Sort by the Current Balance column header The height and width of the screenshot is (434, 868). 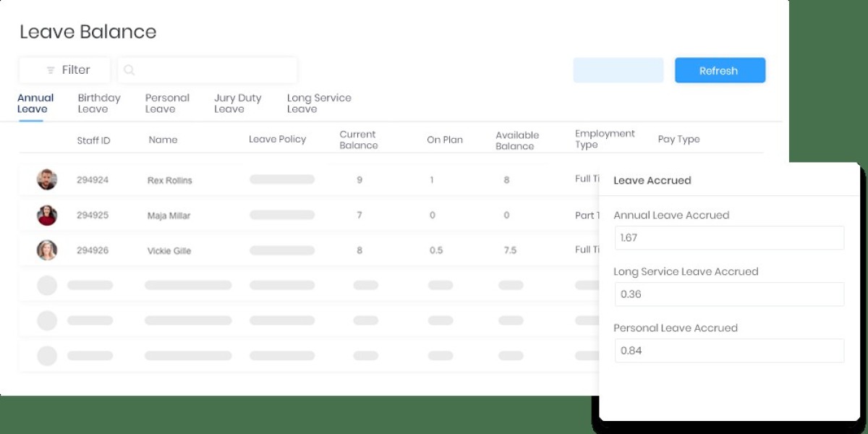pyautogui.click(x=359, y=140)
